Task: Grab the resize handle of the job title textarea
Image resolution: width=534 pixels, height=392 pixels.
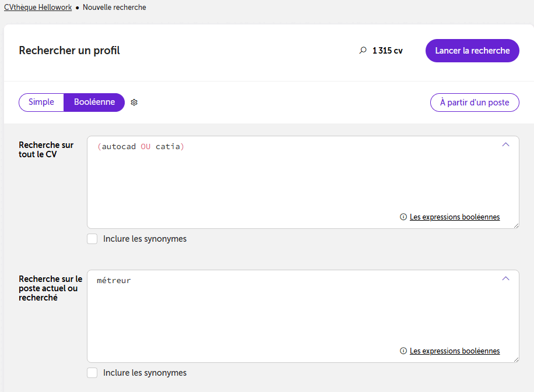Action: click(x=516, y=360)
